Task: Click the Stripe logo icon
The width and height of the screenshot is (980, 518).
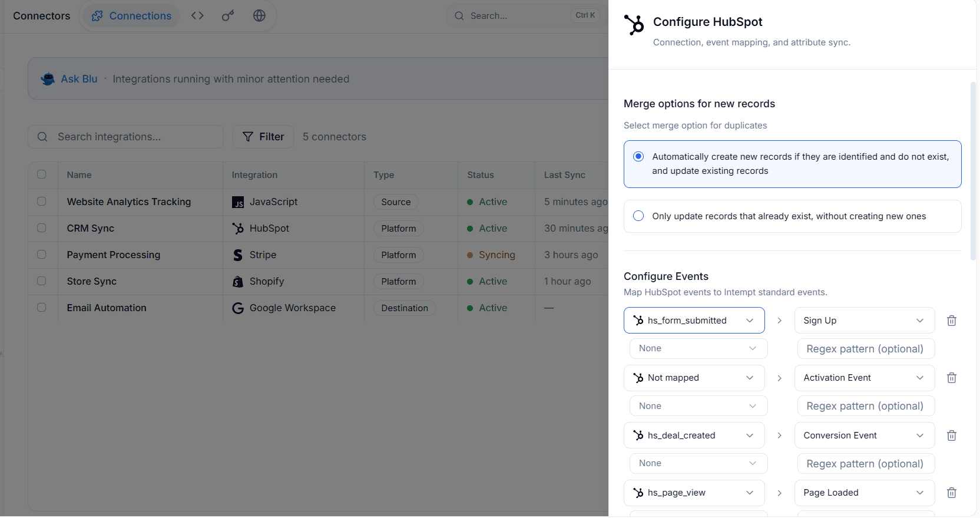Action: pos(238,255)
